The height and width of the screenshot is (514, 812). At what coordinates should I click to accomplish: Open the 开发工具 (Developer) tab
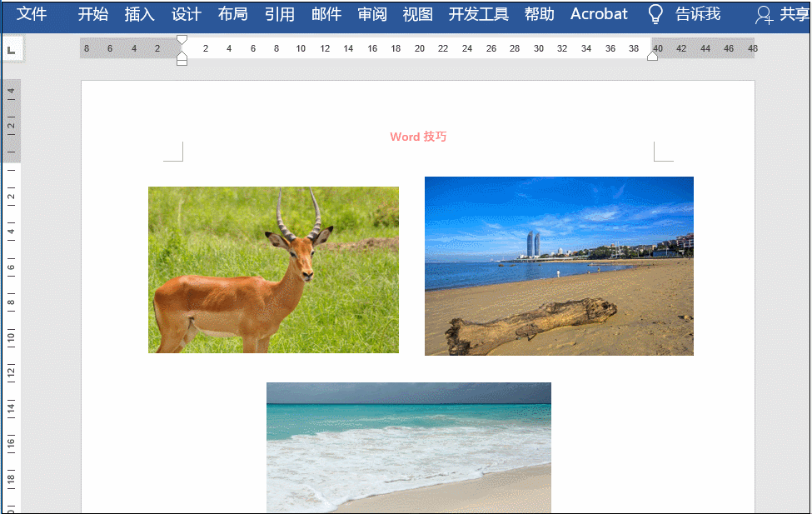click(478, 14)
